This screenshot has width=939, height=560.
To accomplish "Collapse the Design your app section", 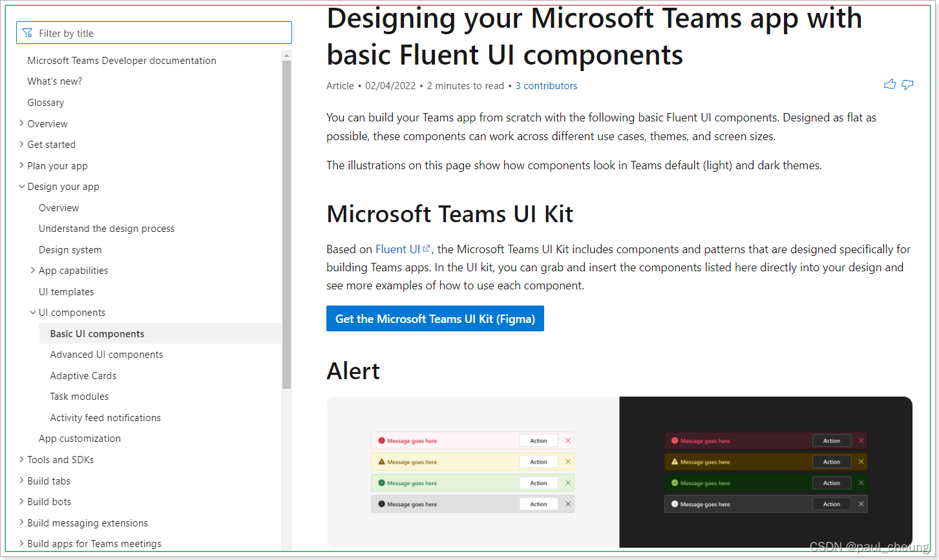I will (x=21, y=186).
